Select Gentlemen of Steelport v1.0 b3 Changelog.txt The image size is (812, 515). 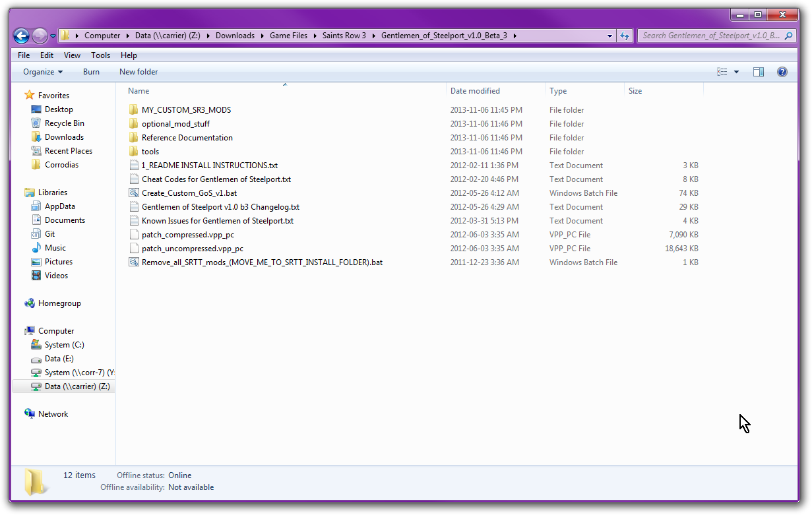click(220, 207)
